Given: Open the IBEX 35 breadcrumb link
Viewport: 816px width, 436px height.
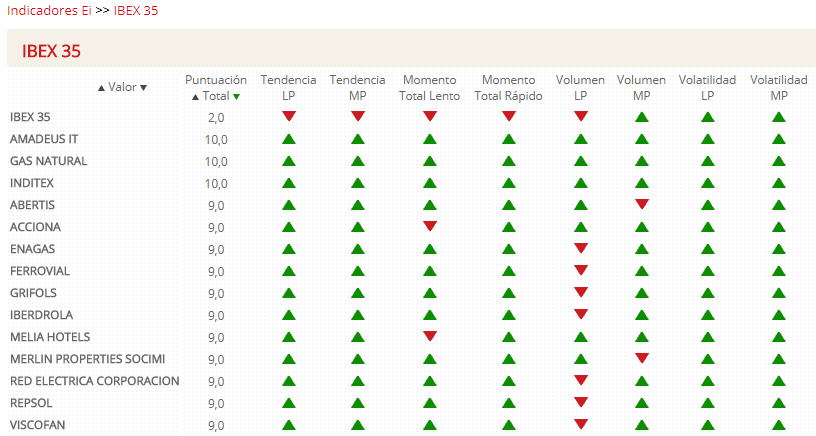Looking at the screenshot, I should point(136,10).
